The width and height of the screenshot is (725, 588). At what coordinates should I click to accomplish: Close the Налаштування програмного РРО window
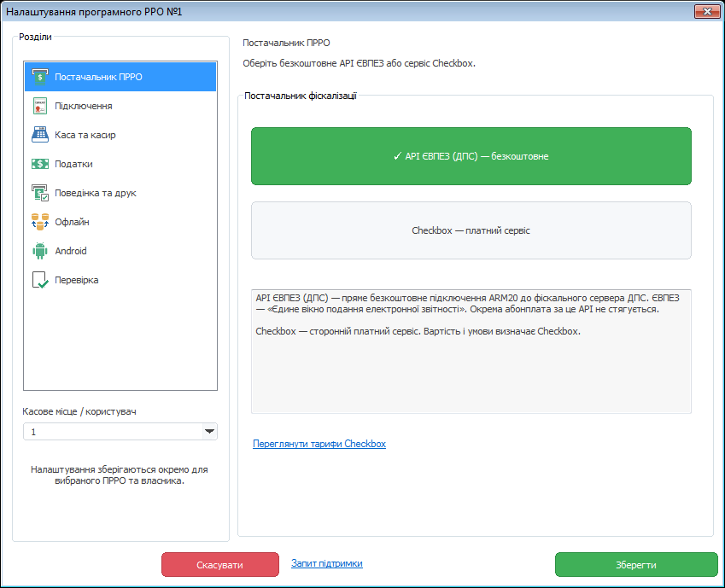pyautogui.click(x=707, y=12)
